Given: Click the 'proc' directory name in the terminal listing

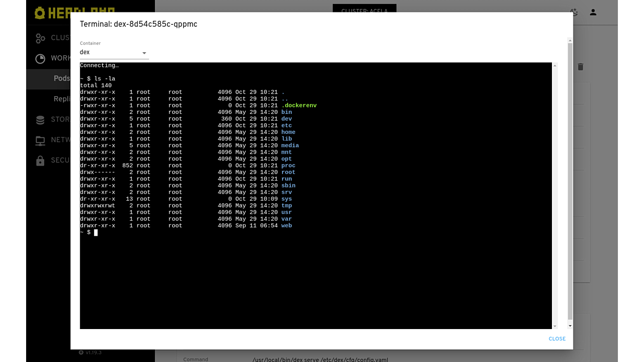Looking at the screenshot, I should click(288, 166).
